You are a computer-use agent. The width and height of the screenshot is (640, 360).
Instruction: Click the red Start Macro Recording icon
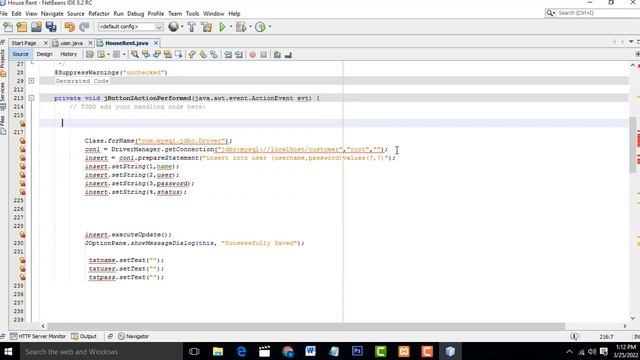253,54
